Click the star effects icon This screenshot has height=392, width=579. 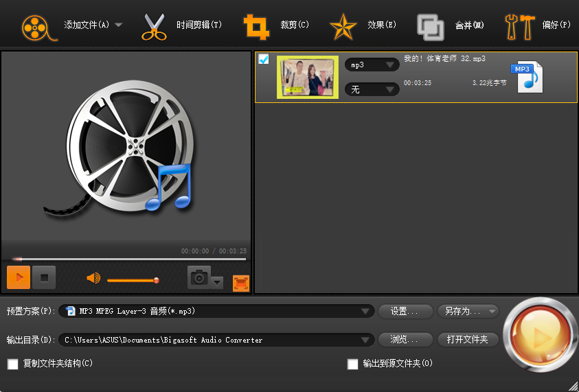(343, 27)
